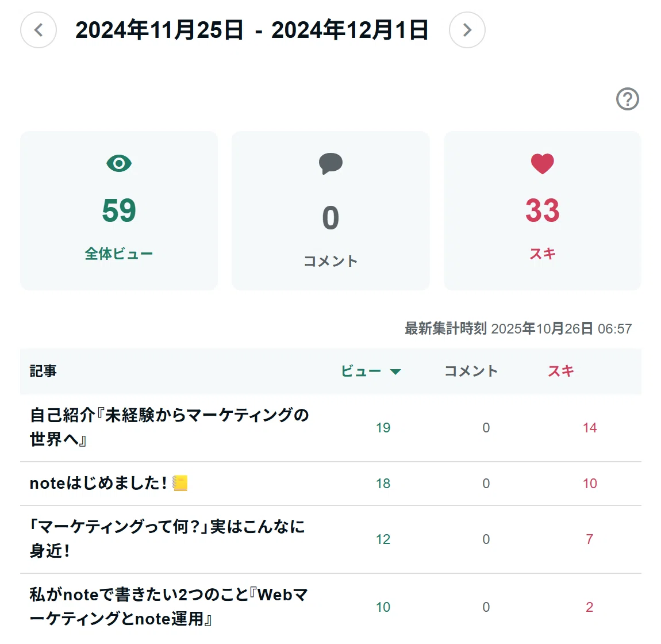Click the speech bubble comment icon
This screenshot has height=644, width=661.
tap(330, 164)
